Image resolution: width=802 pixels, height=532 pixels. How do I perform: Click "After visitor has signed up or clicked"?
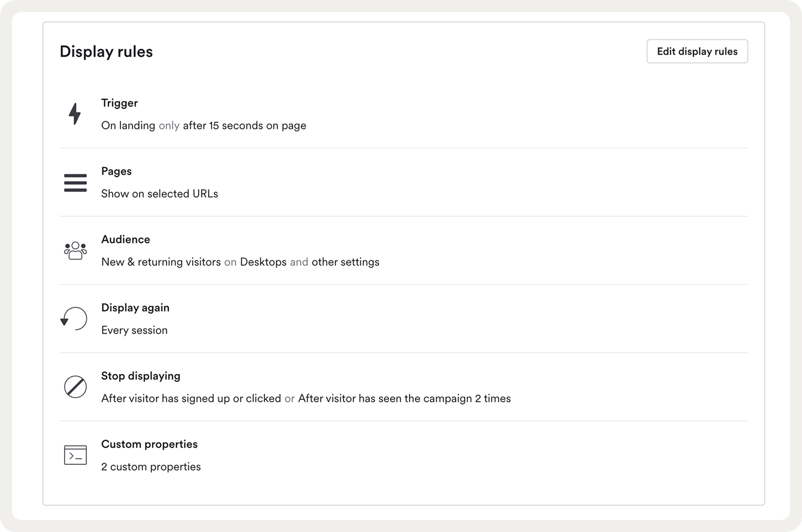pyautogui.click(x=191, y=399)
